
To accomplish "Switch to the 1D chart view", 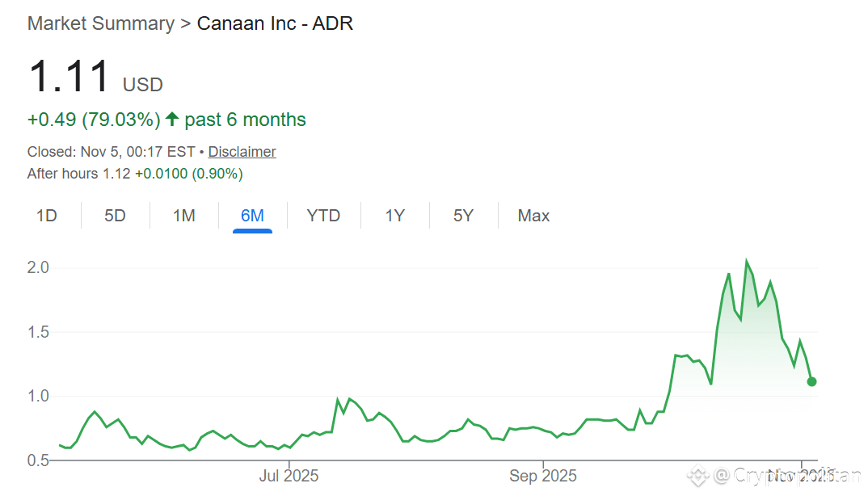I will [x=46, y=215].
